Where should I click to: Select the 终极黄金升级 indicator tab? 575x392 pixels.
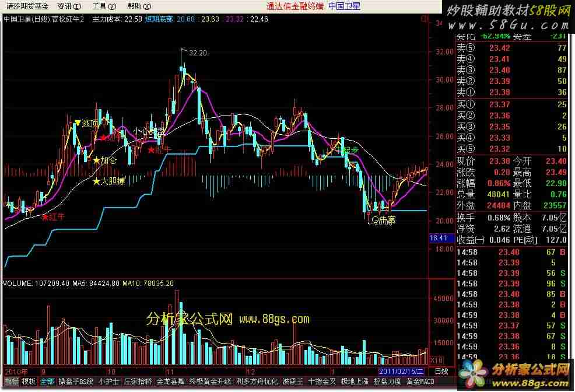click(x=210, y=381)
